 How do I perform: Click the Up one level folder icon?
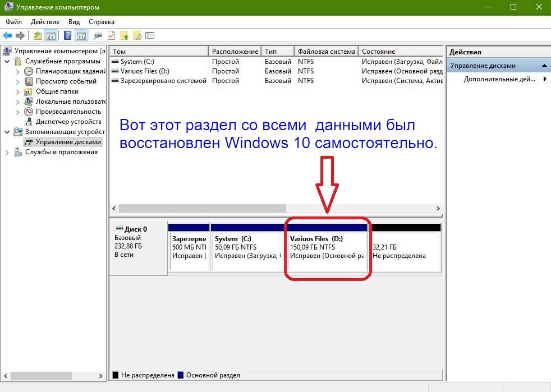tap(38, 36)
